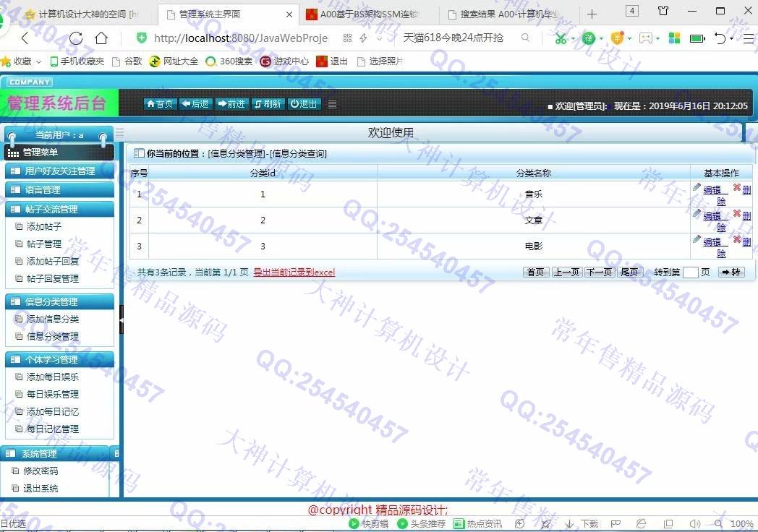Click the 刷新 refresh toolbar button
Screen dimensions: 758x532
268,104
